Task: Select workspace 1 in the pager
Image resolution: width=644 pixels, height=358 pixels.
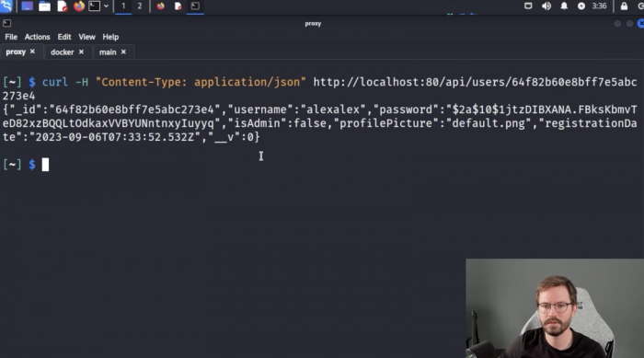Action: [123, 6]
